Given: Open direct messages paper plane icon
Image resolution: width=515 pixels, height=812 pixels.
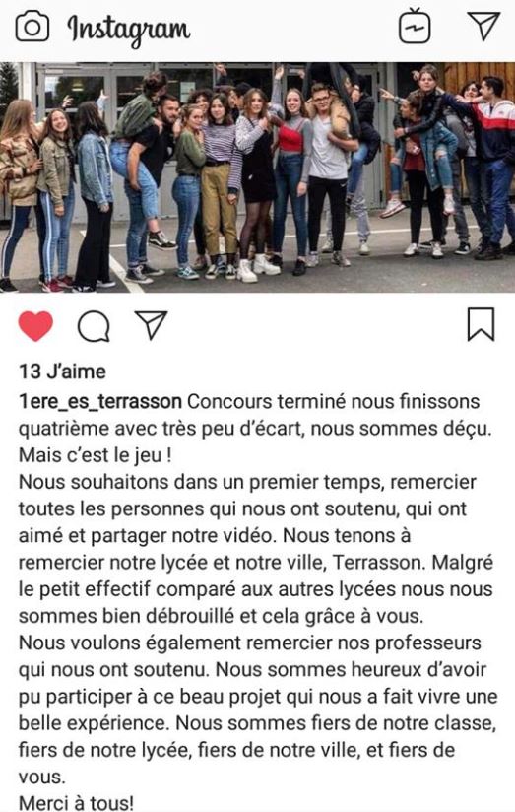Looking at the screenshot, I should tap(483, 25).
